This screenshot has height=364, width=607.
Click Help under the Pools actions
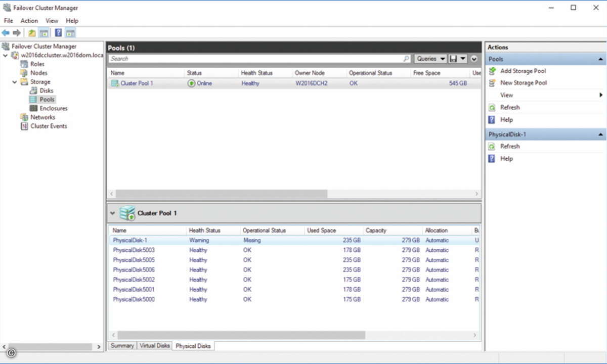(x=506, y=120)
